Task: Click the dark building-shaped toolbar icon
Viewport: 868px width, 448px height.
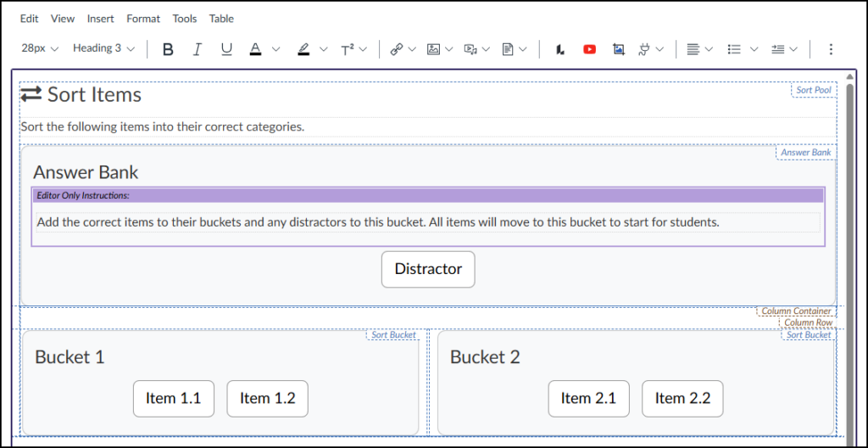Action: pyautogui.click(x=560, y=49)
